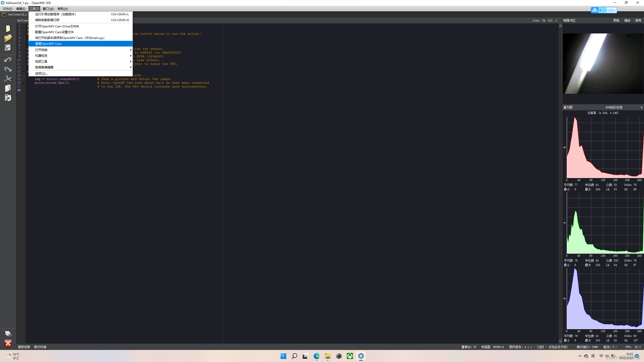The height and width of the screenshot is (362, 644).
Task: Click the Redo arrow icon
Action: click(x=8, y=69)
